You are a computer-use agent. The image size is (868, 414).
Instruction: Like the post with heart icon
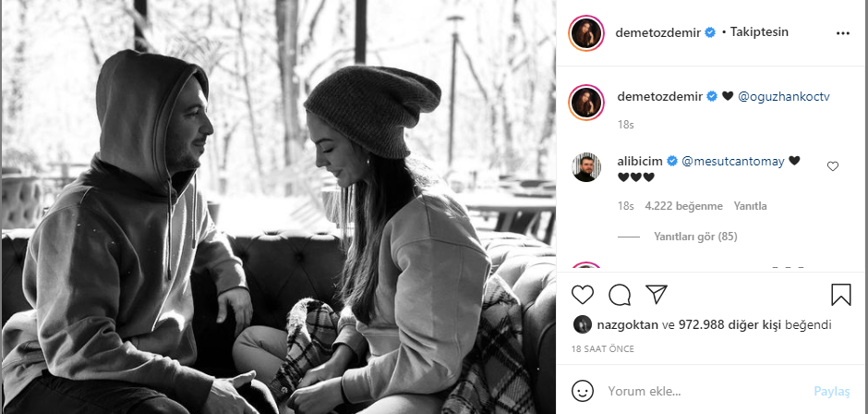(583, 294)
